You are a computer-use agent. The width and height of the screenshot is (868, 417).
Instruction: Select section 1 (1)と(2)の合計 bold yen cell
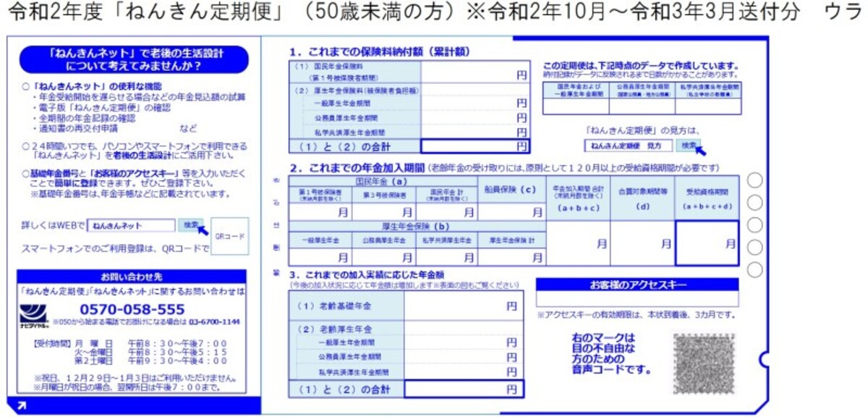click(x=475, y=146)
